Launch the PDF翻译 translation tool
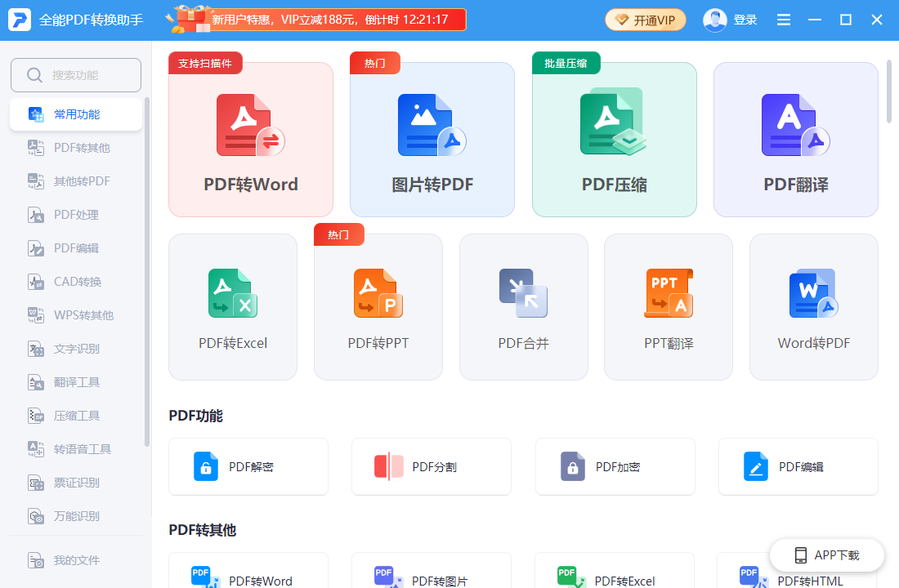Image resolution: width=899 pixels, height=588 pixels. [795, 139]
